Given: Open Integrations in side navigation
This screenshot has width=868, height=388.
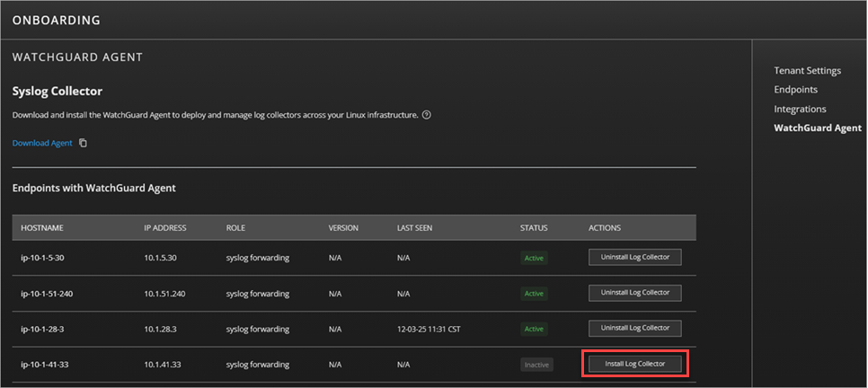Looking at the screenshot, I should click(x=800, y=109).
